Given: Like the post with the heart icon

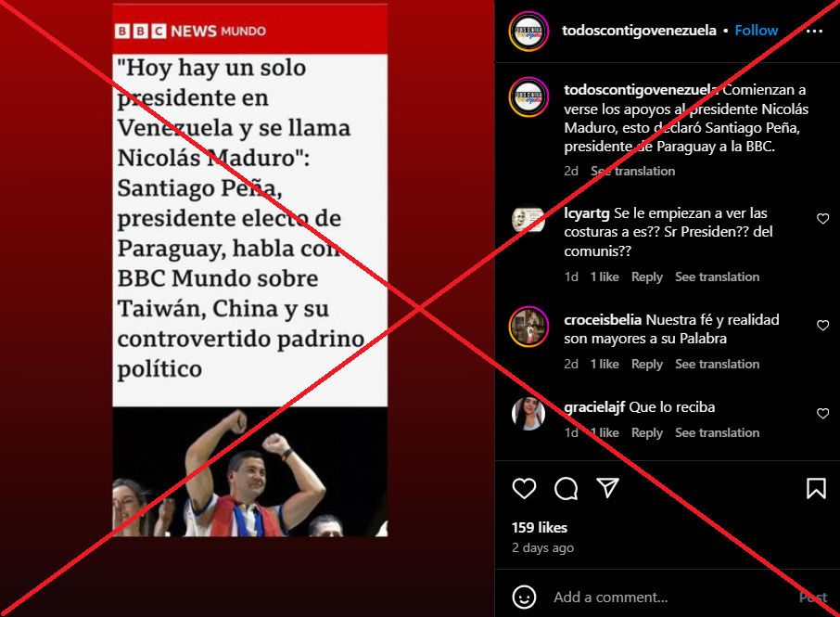Looking at the screenshot, I should [524, 488].
